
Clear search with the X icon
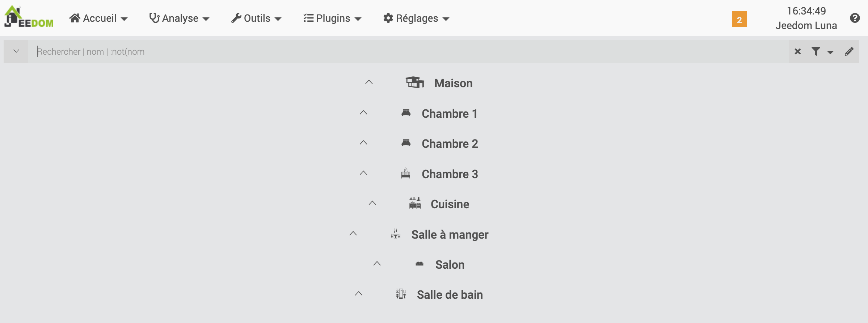point(797,51)
